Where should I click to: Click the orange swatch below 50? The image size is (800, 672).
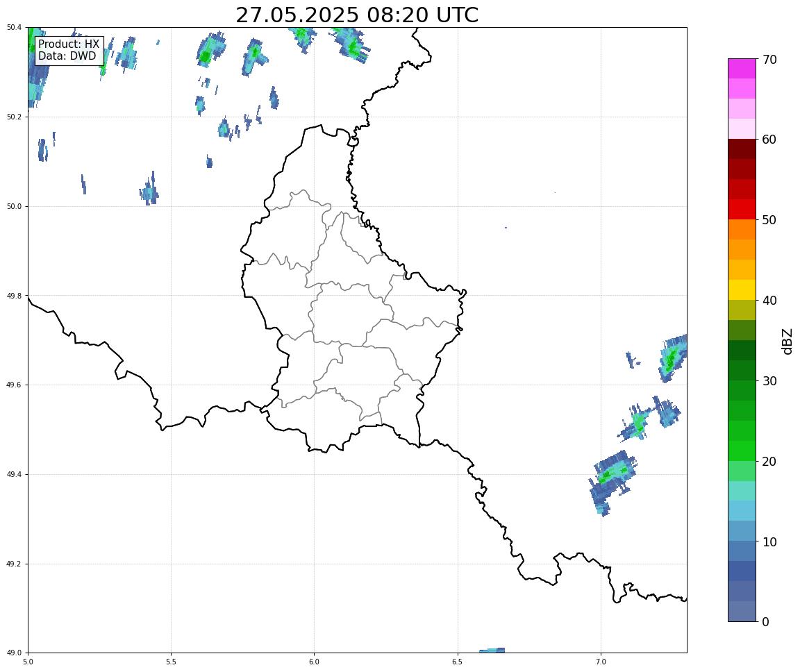(x=742, y=230)
